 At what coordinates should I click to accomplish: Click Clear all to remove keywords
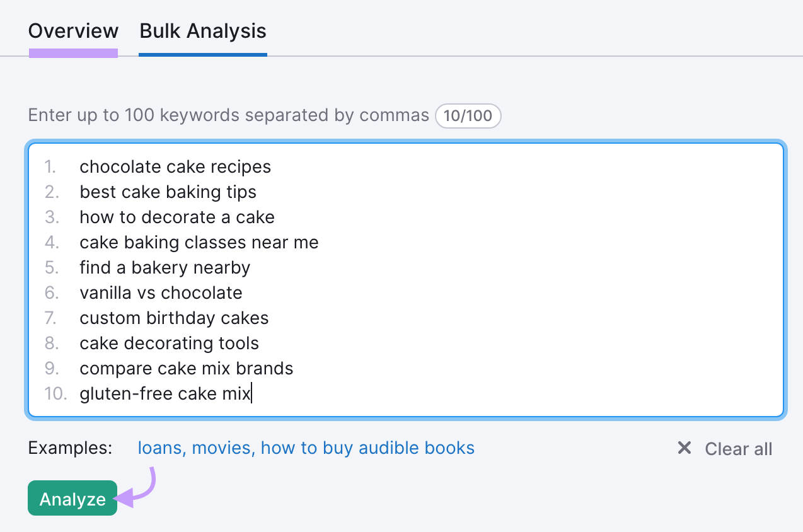coord(738,448)
